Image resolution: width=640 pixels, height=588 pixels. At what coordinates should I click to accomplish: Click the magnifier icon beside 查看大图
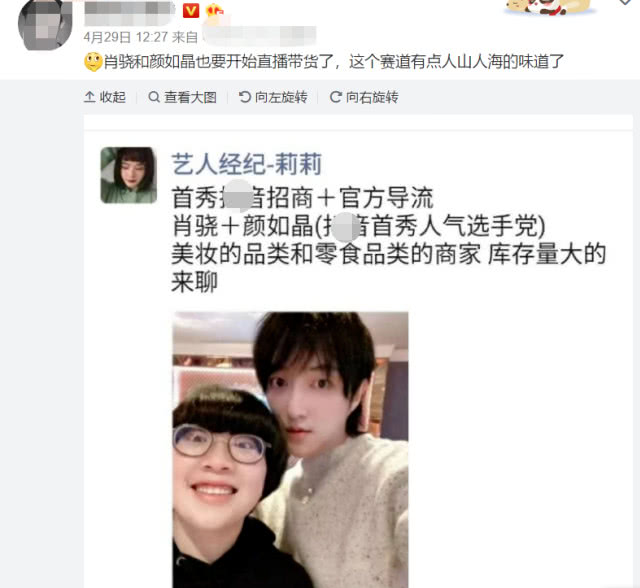coord(154,97)
